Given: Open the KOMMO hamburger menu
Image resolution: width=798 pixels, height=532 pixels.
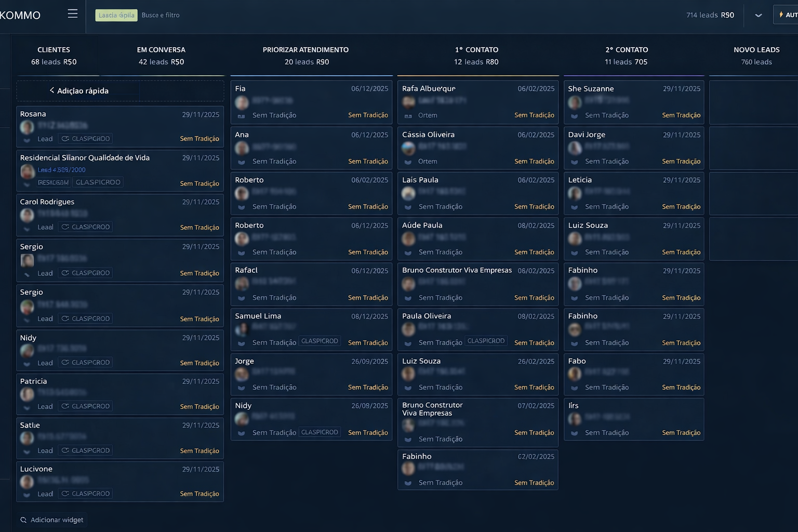Looking at the screenshot, I should [72, 14].
